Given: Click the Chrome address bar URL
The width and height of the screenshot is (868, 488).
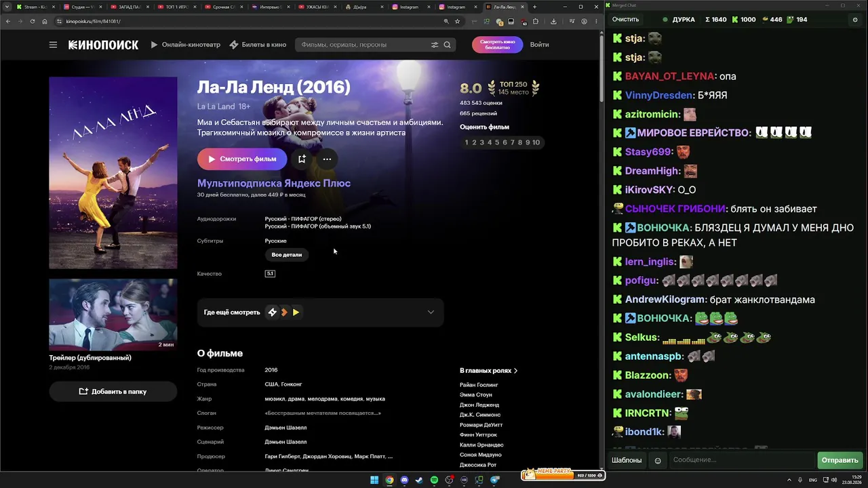Looking at the screenshot, I should click(x=94, y=21).
